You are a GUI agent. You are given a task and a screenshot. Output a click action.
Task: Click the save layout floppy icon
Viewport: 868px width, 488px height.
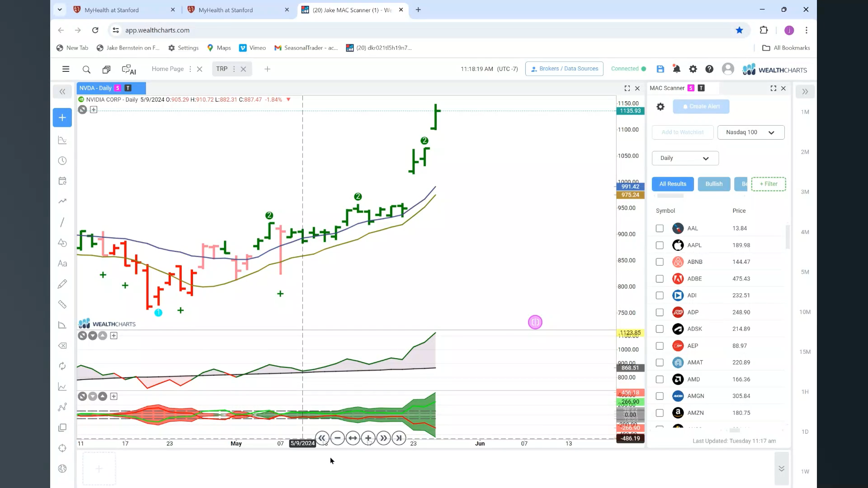point(660,69)
